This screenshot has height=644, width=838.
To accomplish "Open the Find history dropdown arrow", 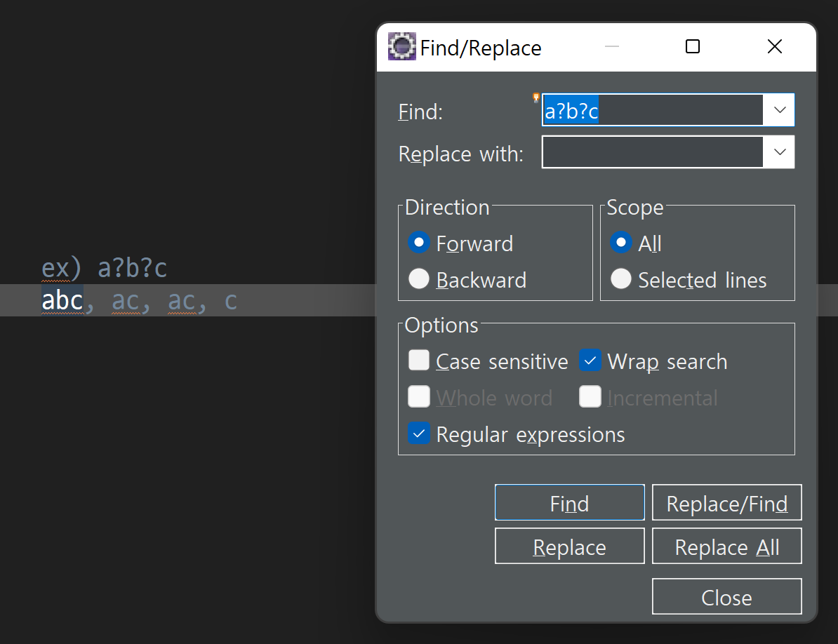I will pos(779,110).
